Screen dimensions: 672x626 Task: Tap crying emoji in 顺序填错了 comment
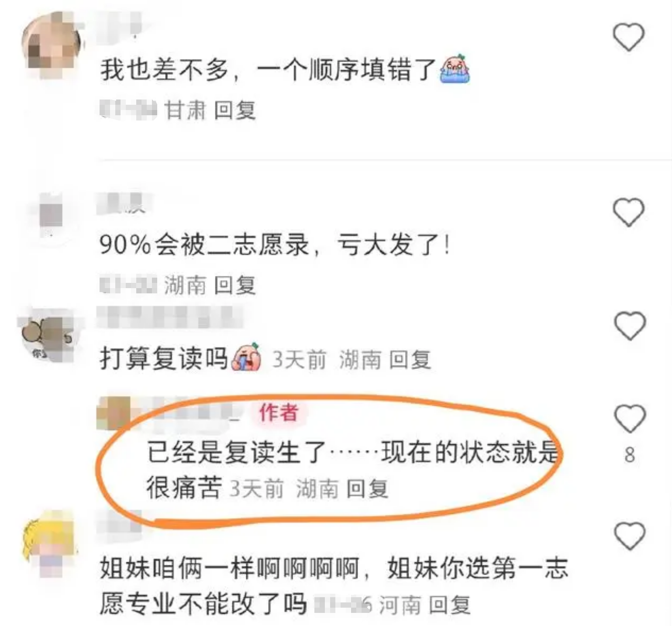tap(455, 69)
